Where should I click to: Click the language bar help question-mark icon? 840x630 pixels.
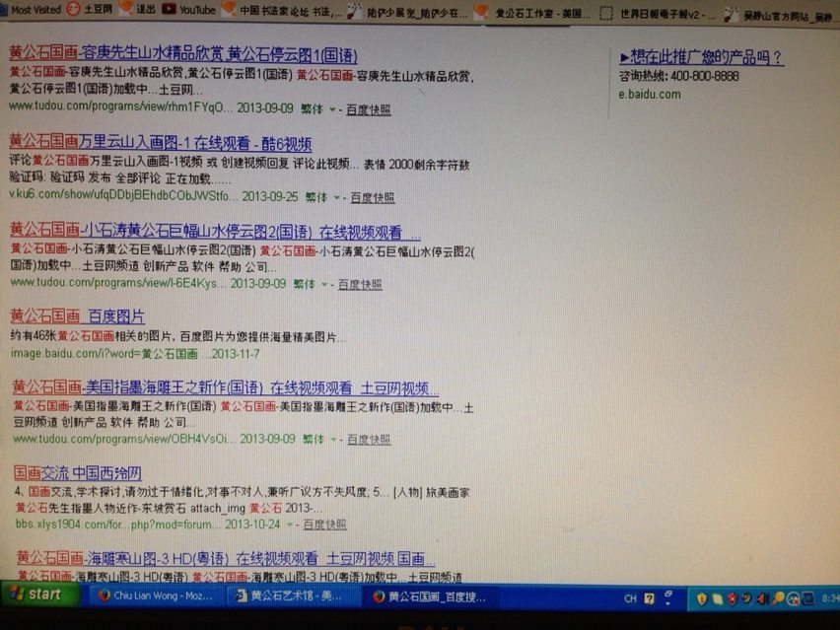tap(650, 598)
